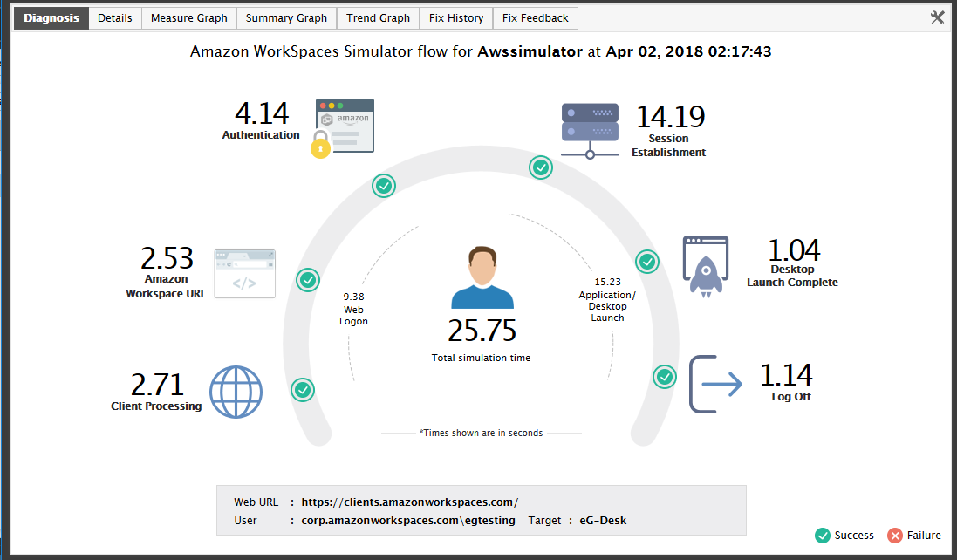This screenshot has height=560, width=957.
Task: Click the success checkmark near Session Establishment
Action: (x=541, y=167)
